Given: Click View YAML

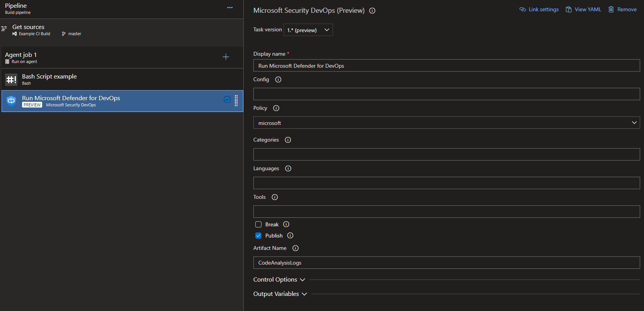Looking at the screenshot, I should (x=583, y=9).
